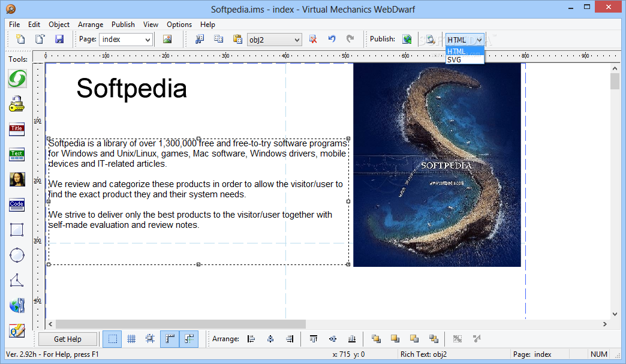Screen dimensions: 626x364
Task: Center objects vertically
Action: [333, 339]
